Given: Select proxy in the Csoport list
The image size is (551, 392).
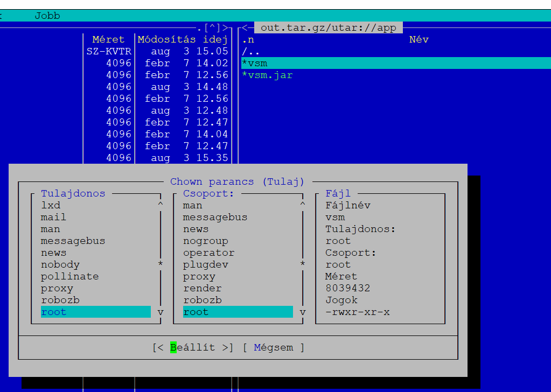Looking at the screenshot, I should tap(199, 276).
